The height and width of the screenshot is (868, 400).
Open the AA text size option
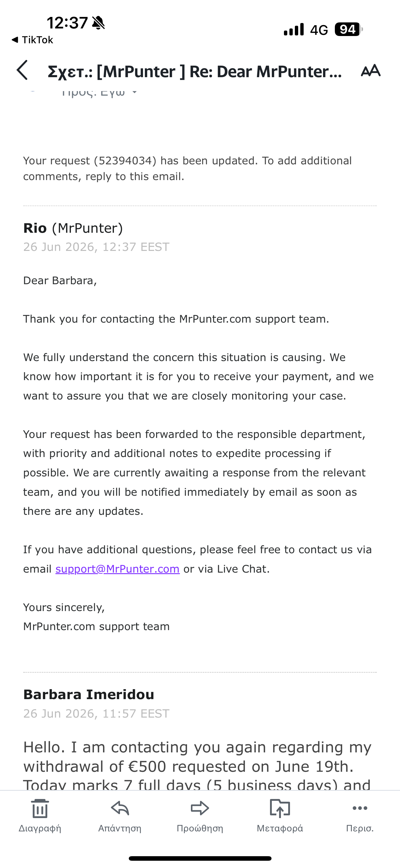coord(371,71)
